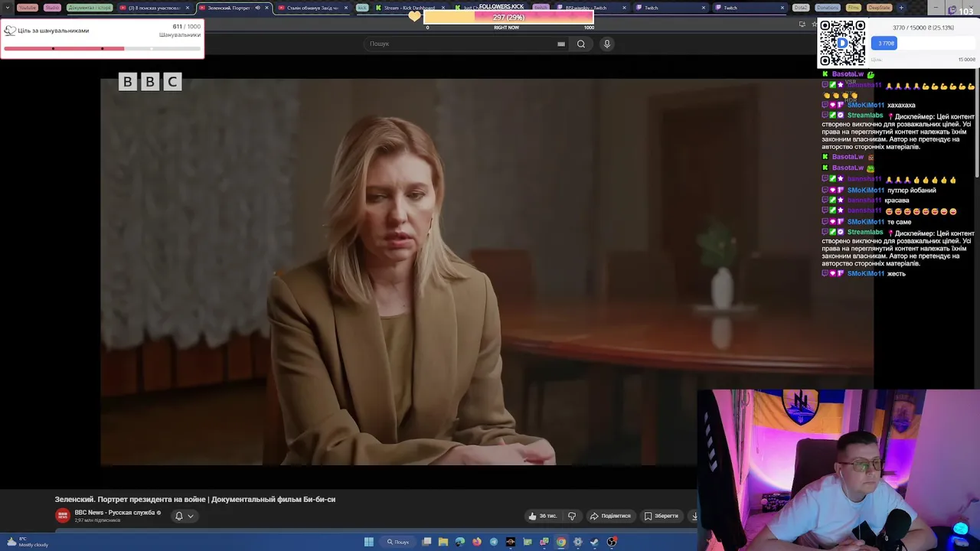
Task: Open the browser tab search dropdown
Action: pos(8,8)
